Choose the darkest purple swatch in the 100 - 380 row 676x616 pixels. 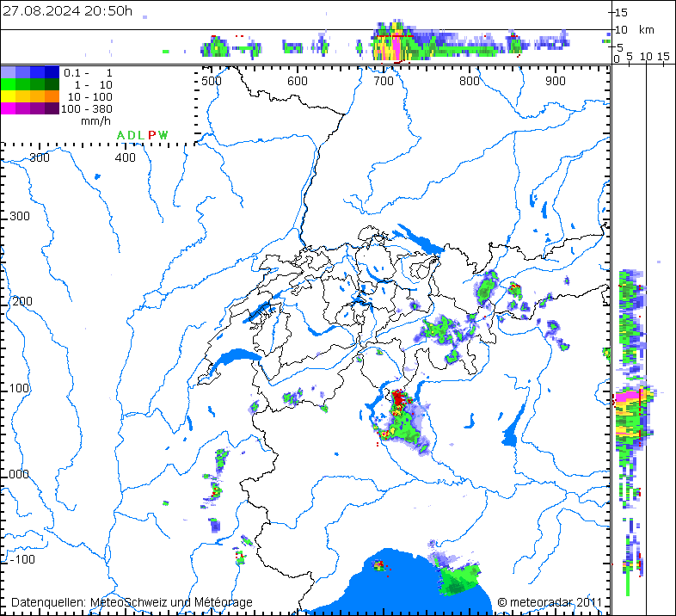52,108
